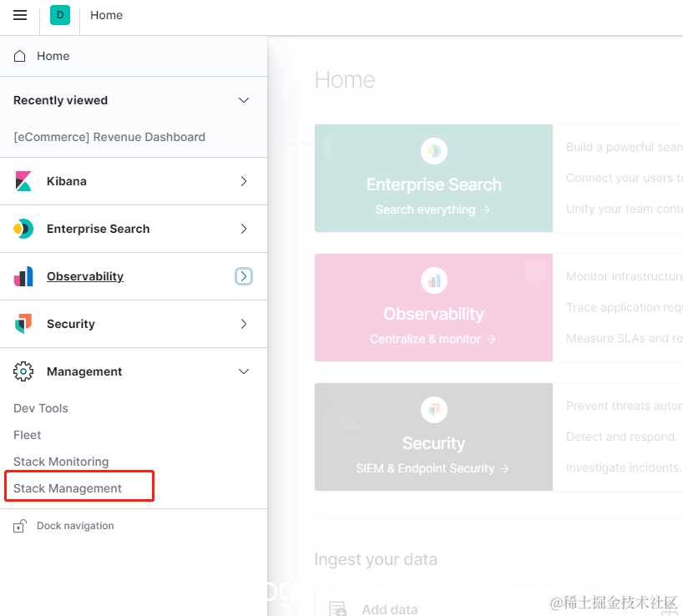Open the Observability nav link
The width and height of the screenshot is (683, 616).
[85, 276]
